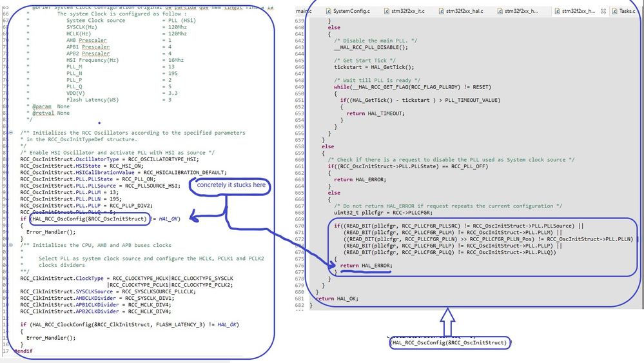Click 'return HAL_ERROR;' on line 676
The image size is (644, 363).
point(366,266)
